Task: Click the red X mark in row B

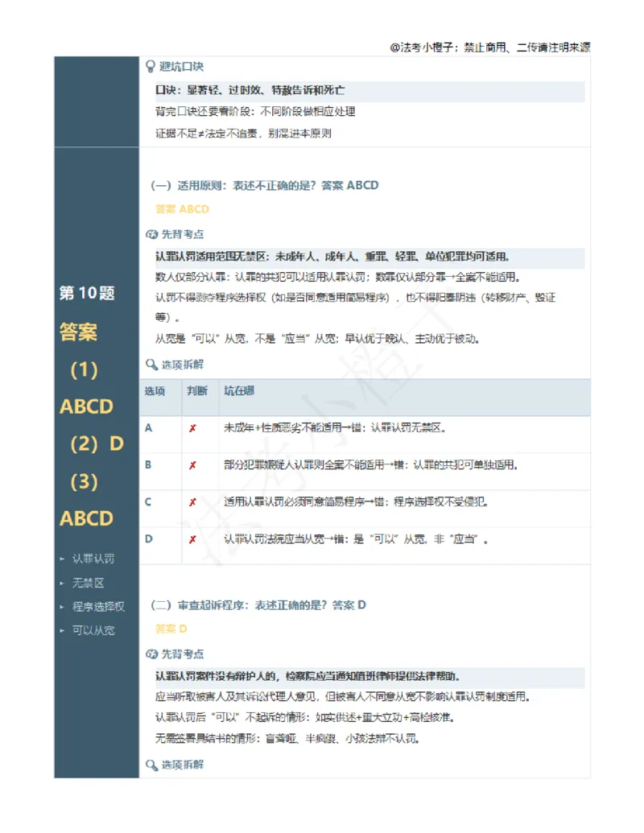Action: 192,465
